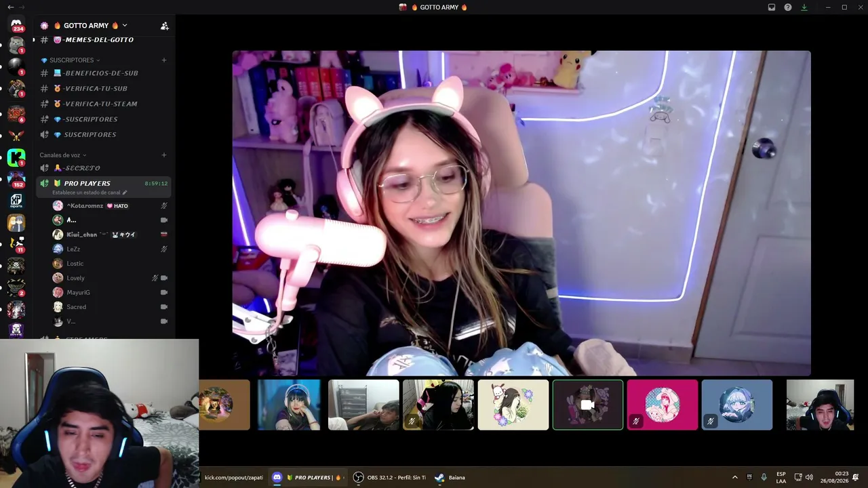This screenshot has height=488, width=868.
Task: Open the kick.com/popout taskbar item
Action: 233,478
